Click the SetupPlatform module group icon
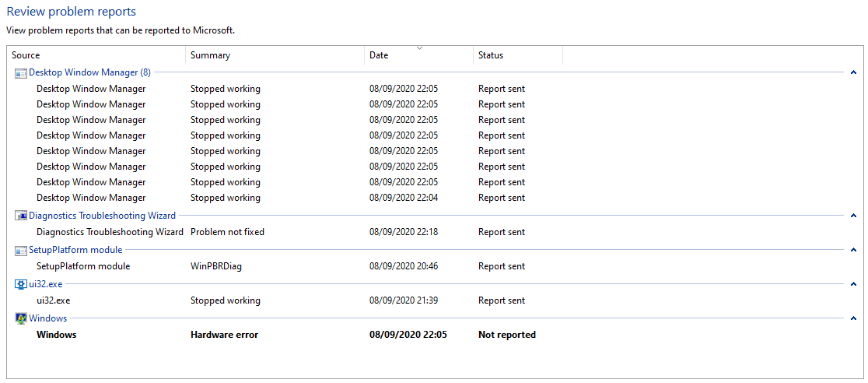Viewport: 868px width, 383px height. [21, 251]
